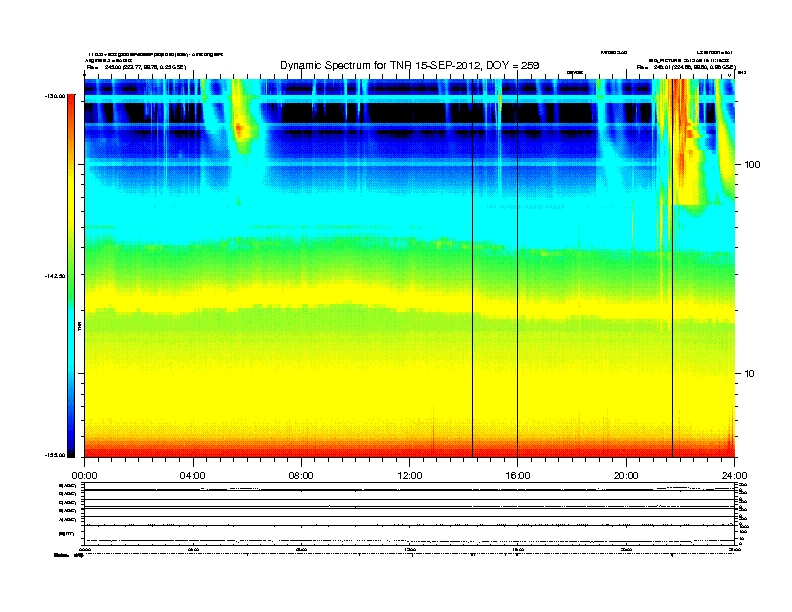792x612 pixels.
Task: Click the 24:00 time axis label
Action: pos(734,476)
